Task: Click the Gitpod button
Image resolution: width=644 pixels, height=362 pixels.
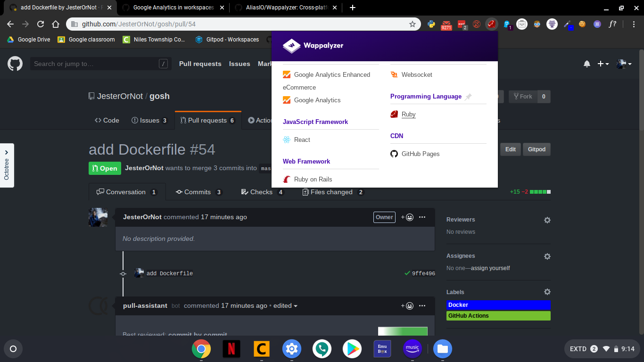Action: tap(537, 149)
